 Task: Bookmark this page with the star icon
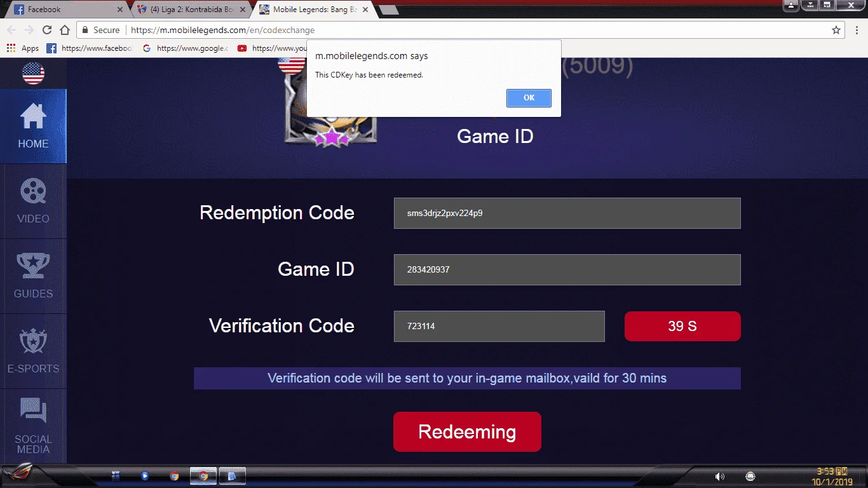tap(836, 30)
